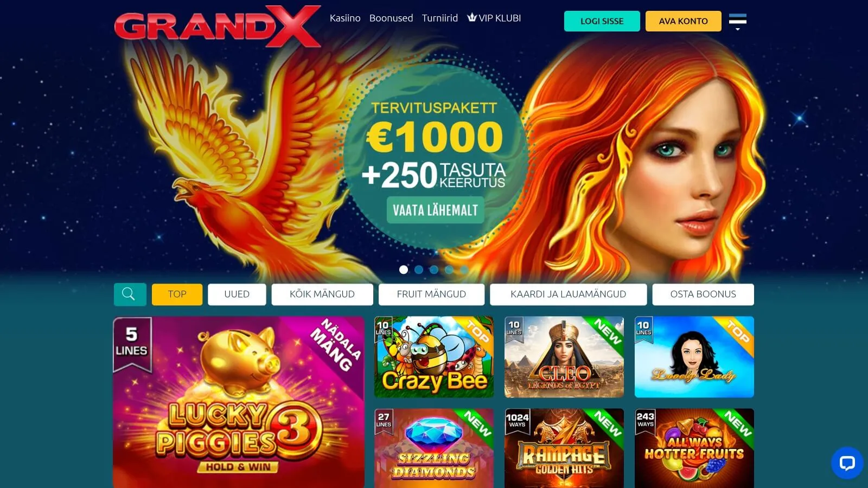Open the live chat bubble icon
The width and height of the screenshot is (868, 488).
(847, 463)
